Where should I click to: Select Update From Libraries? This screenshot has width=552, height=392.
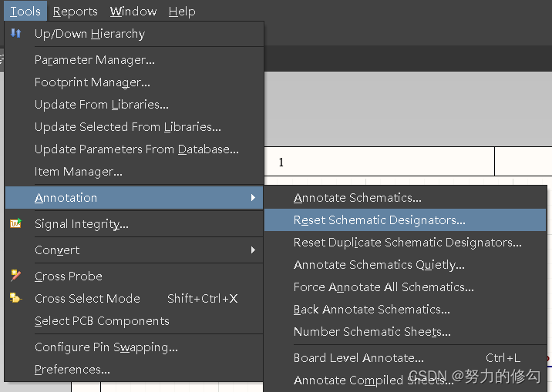click(134, 105)
